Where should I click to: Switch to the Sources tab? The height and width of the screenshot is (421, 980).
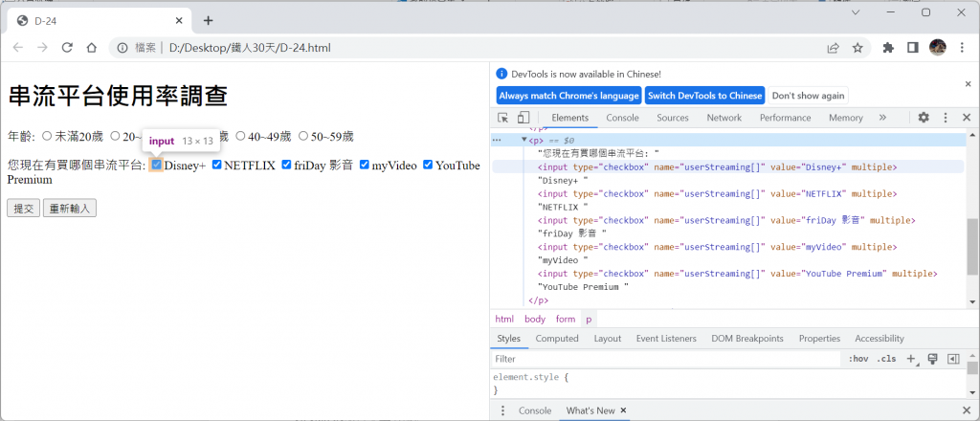point(673,118)
